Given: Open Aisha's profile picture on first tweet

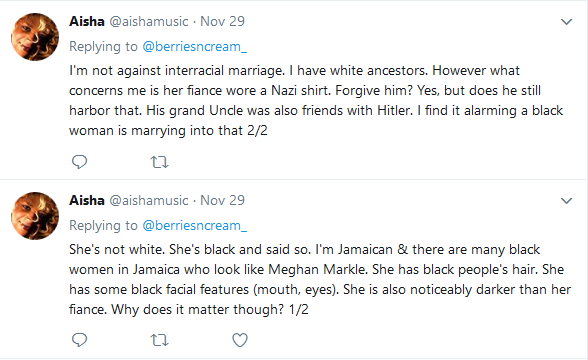Looking at the screenshot, I should click(35, 37).
